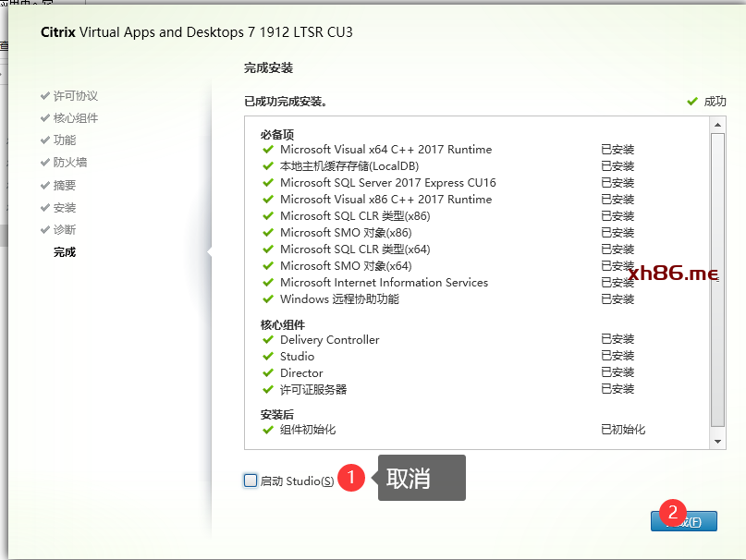Click the green check next to Windows 远程协助功能

[x=268, y=299]
